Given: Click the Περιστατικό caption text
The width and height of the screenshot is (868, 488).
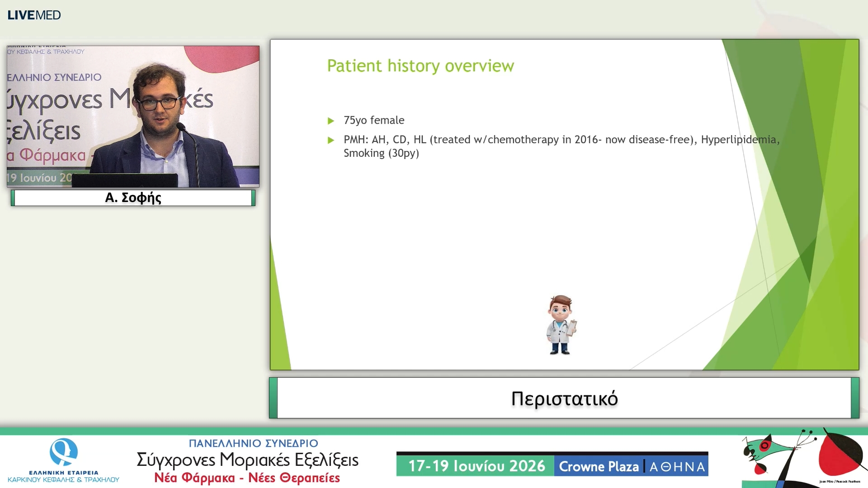Looking at the screenshot, I should point(564,399).
